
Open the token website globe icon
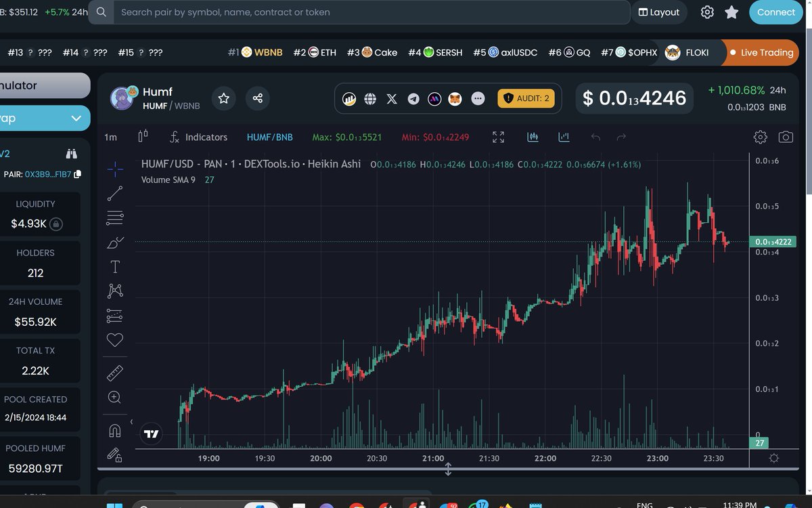(370, 99)
